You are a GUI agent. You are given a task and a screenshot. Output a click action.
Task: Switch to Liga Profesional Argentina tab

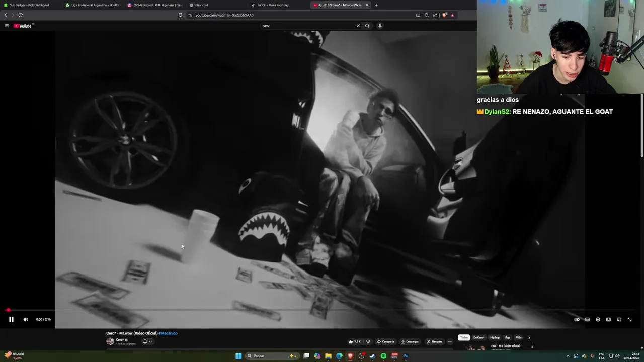pyautogui.click(x=93, y=5)
